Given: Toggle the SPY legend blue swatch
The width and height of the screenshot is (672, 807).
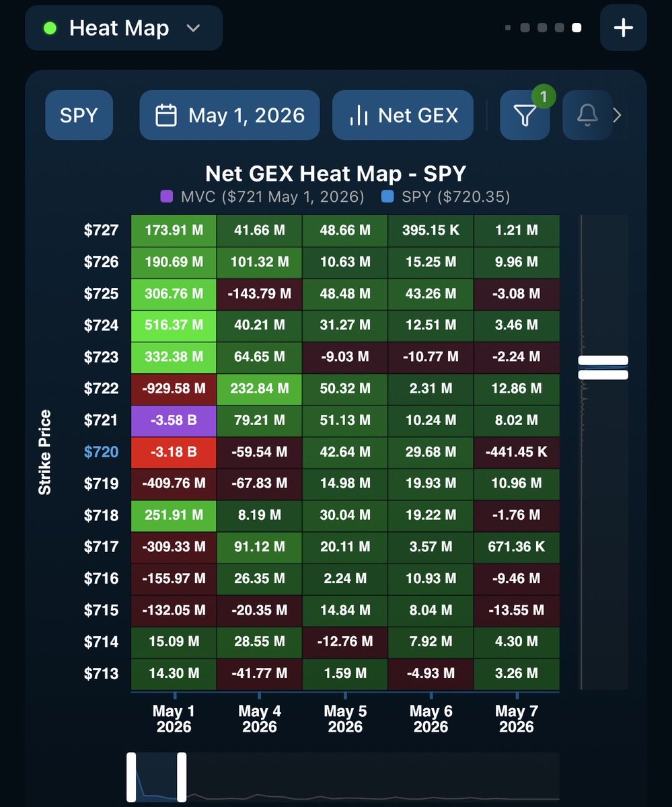Looking at the screenshot, I should pos(387,197).
